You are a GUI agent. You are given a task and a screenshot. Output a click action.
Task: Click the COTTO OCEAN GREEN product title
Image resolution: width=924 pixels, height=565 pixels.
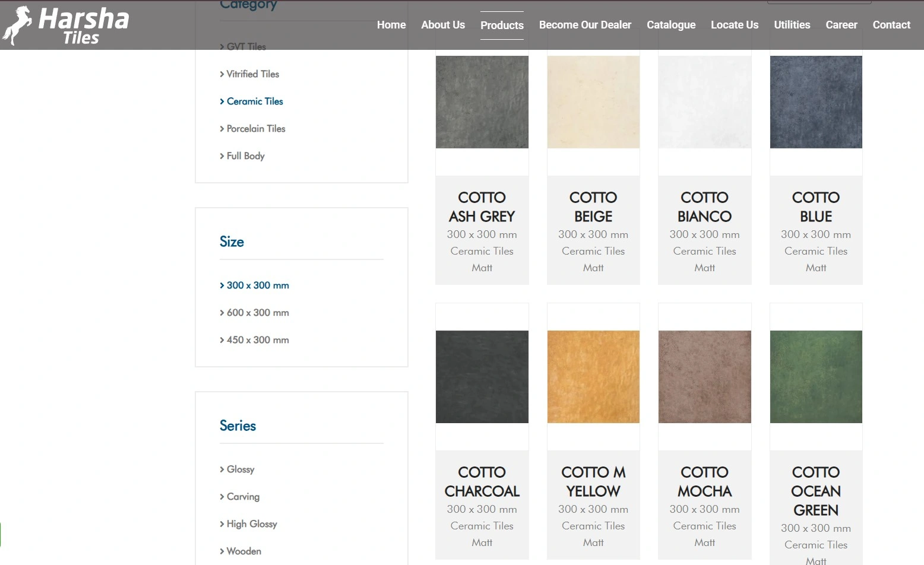816,491
